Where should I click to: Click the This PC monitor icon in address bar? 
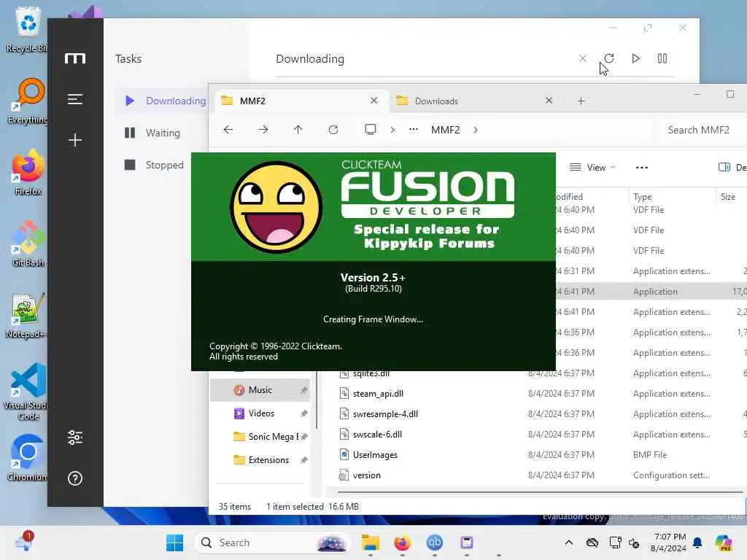(x=370, y=130)
